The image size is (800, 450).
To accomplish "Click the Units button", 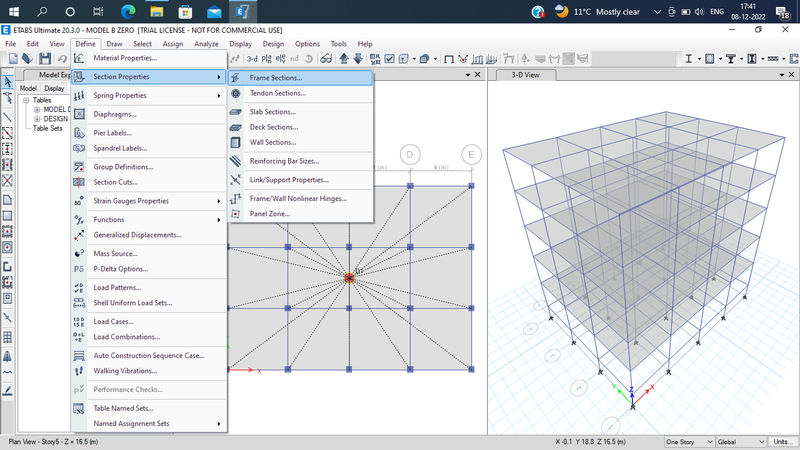I will [783, 442].
